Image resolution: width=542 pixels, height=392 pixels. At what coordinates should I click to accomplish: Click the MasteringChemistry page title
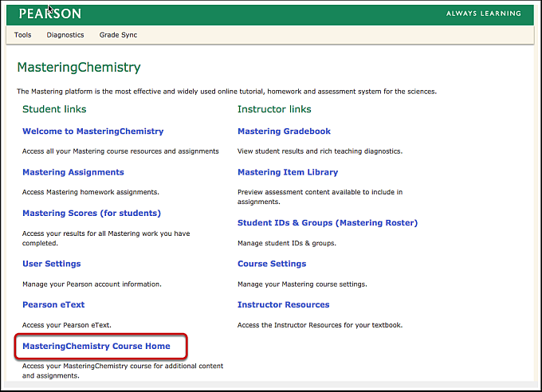[79, 68]
